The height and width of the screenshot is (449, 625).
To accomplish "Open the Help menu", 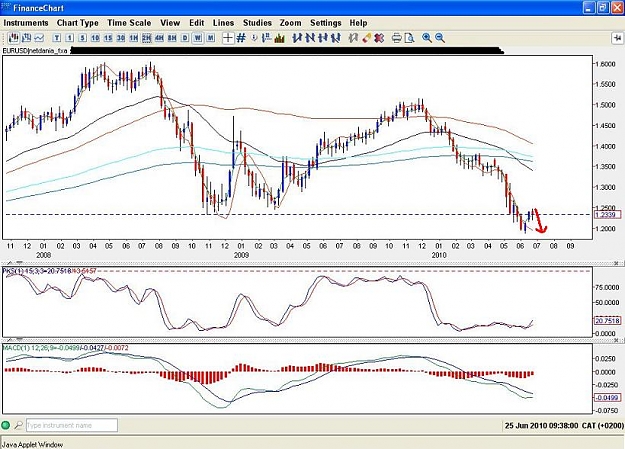I will coord(358,23).
